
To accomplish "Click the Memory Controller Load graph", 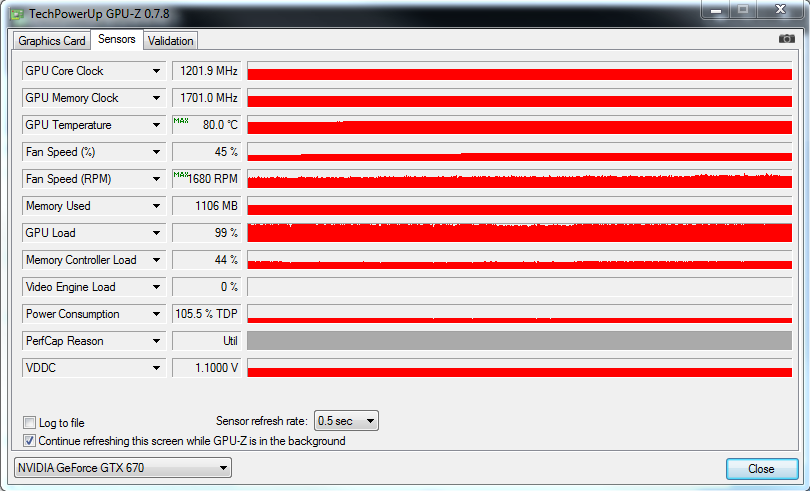I will 520,260.
